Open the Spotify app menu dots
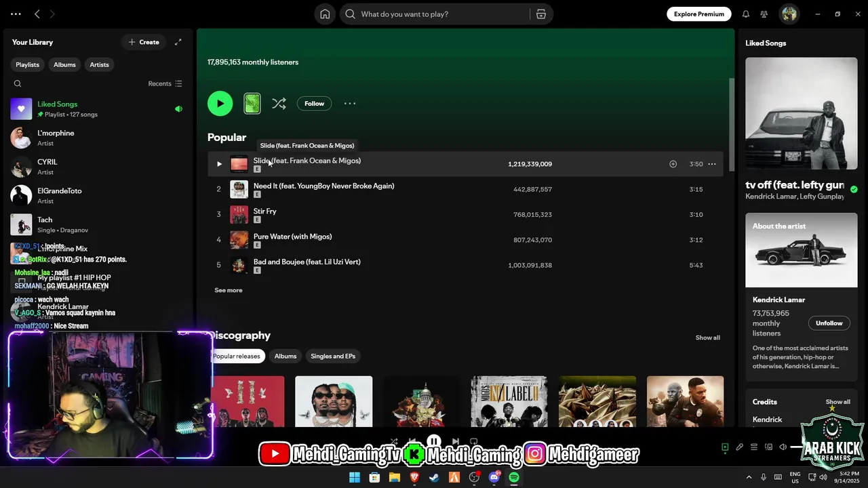Image resolution: width=868 pixels, height=488 pixels. 16,14
